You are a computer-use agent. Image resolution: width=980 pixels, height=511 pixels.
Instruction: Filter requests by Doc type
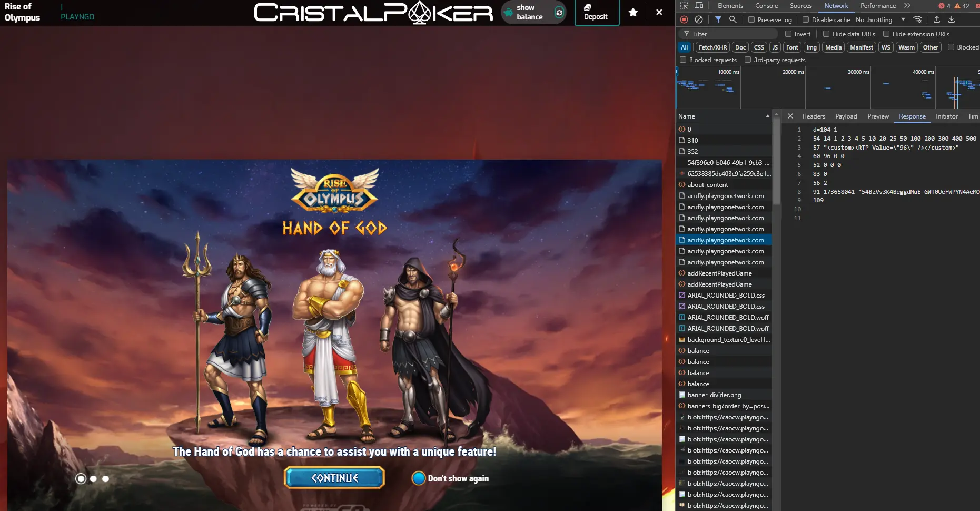(x=740, y=47)
